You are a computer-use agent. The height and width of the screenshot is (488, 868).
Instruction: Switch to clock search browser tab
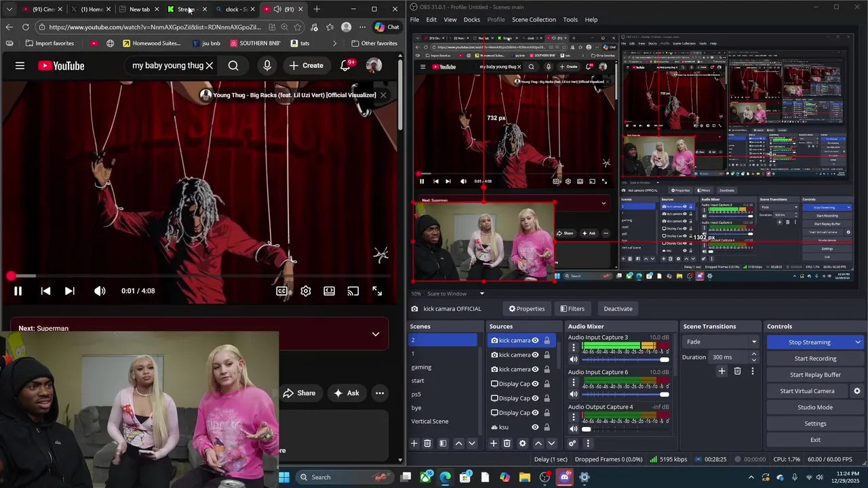[236, 9]
